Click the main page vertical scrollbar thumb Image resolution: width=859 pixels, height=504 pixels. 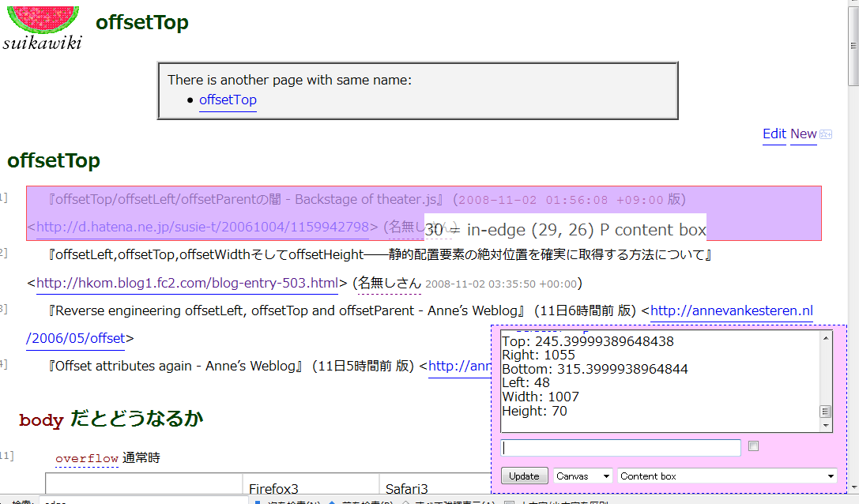(x=853, y=47)
